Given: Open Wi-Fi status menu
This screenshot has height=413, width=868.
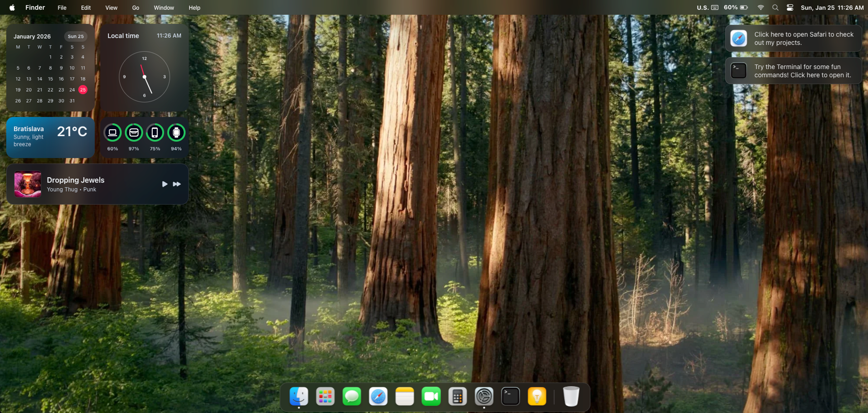Looking at the screenshot, I should click(760, 8).
